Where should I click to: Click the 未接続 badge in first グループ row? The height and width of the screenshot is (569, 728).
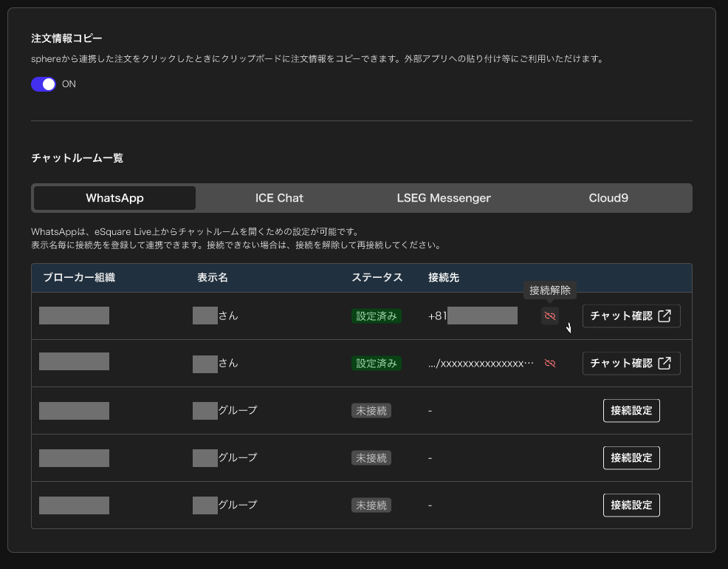[371, 411]
